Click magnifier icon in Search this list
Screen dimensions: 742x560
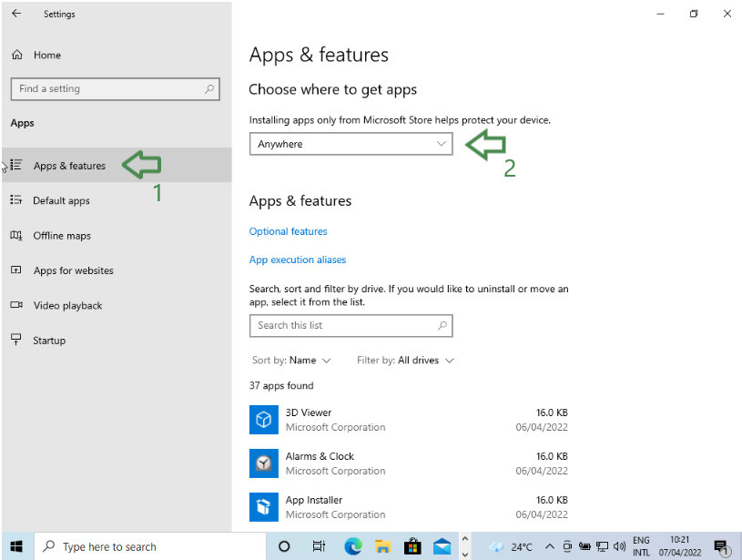click(x=442, y=326)
